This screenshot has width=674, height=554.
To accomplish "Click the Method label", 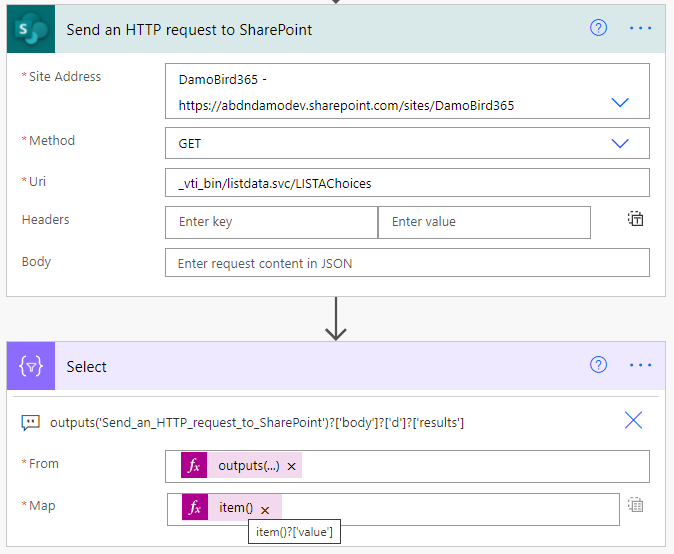I will (52, 141).
